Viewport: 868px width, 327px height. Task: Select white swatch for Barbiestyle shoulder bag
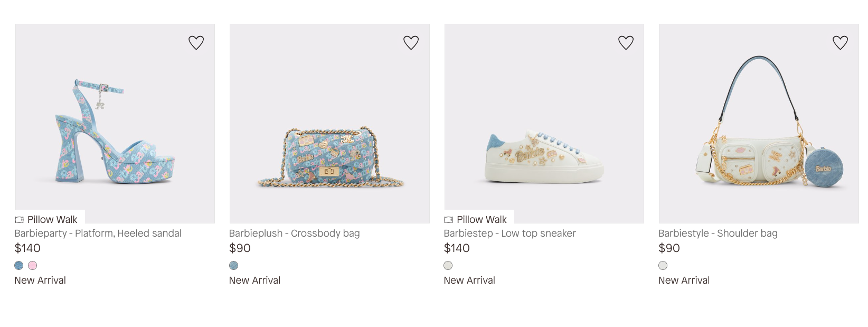(x=663, y=266)
